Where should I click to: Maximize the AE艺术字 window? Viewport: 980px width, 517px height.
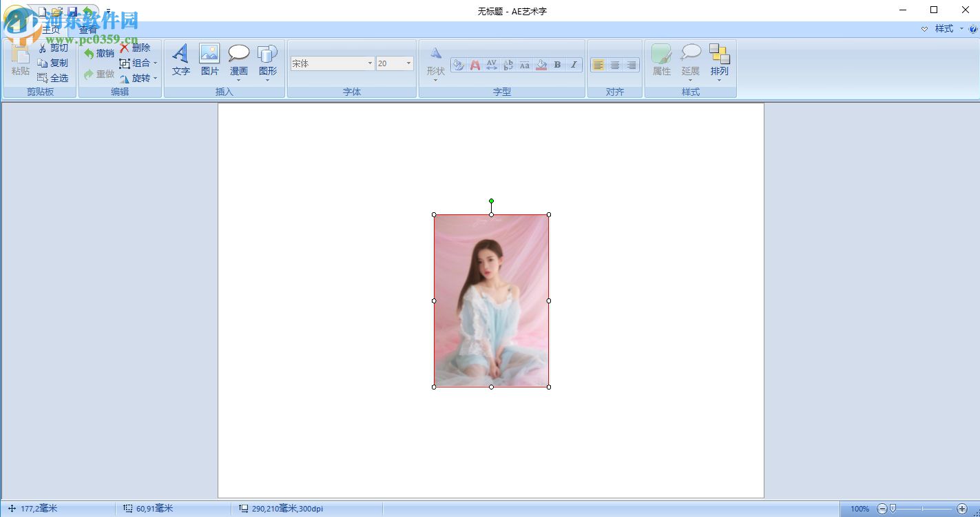pyautogui.click(x=934, y=10)
